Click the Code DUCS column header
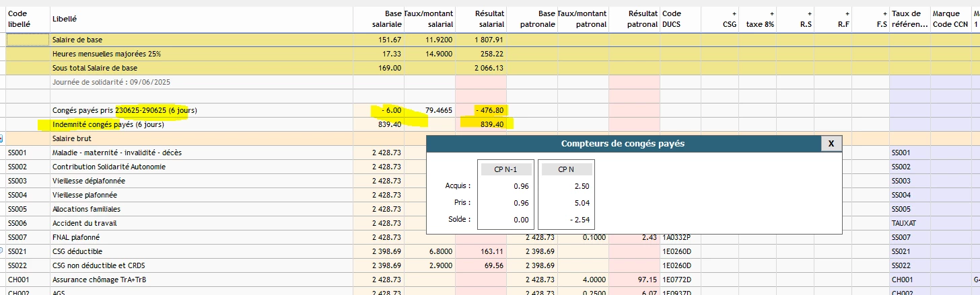 coord(680,18)
